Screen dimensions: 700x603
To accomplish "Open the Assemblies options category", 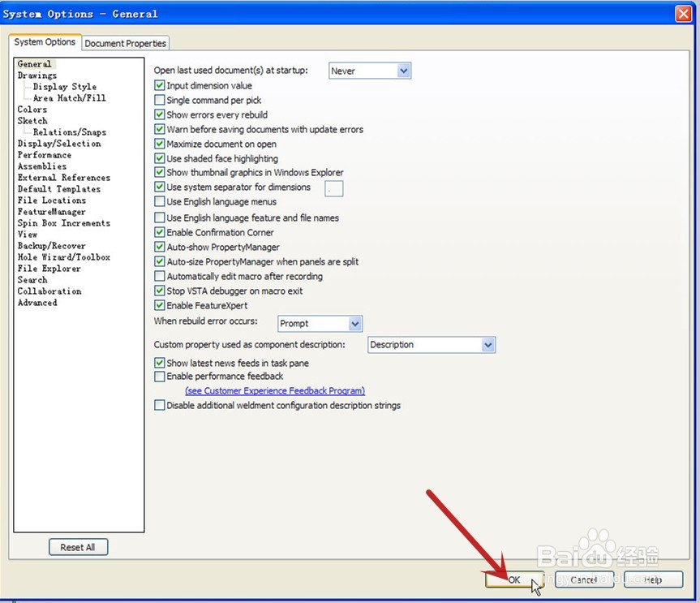I will pyautogui.click(x=42, y=166).
